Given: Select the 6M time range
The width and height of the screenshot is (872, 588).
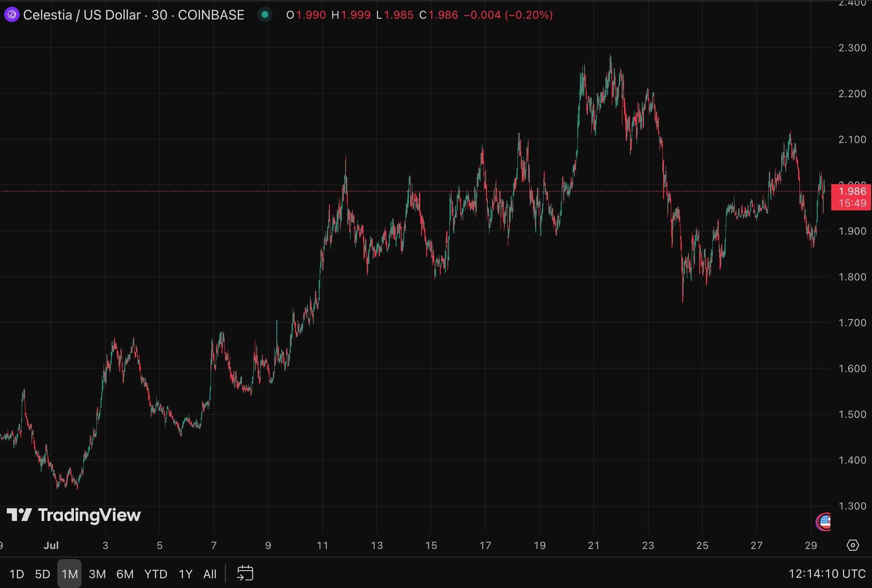Looking at the screenshot, I should (x=125, y=574).
